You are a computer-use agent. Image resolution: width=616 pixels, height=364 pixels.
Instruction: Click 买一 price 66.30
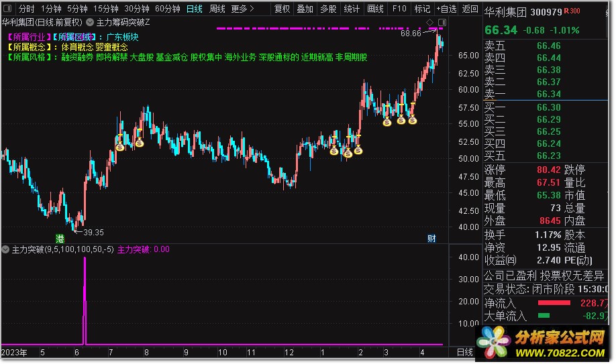[x=548, y=107]
